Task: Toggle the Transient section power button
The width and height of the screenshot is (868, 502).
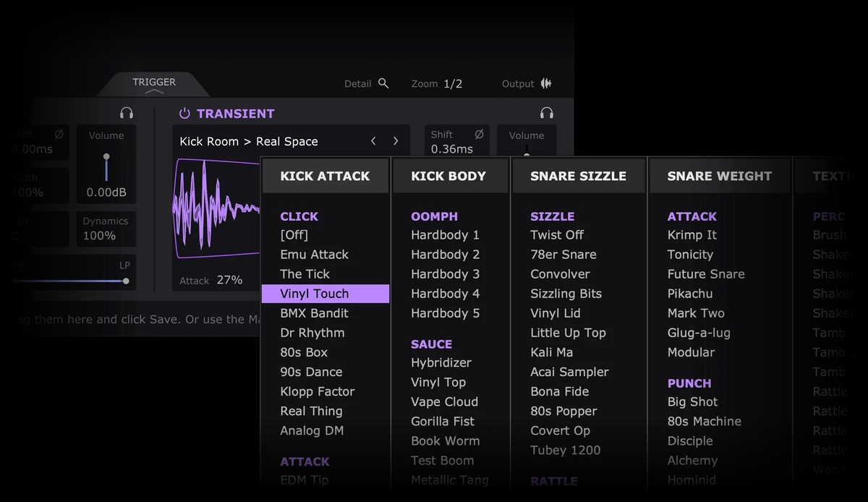Action: pyautogui.click(x=184, y=114)
